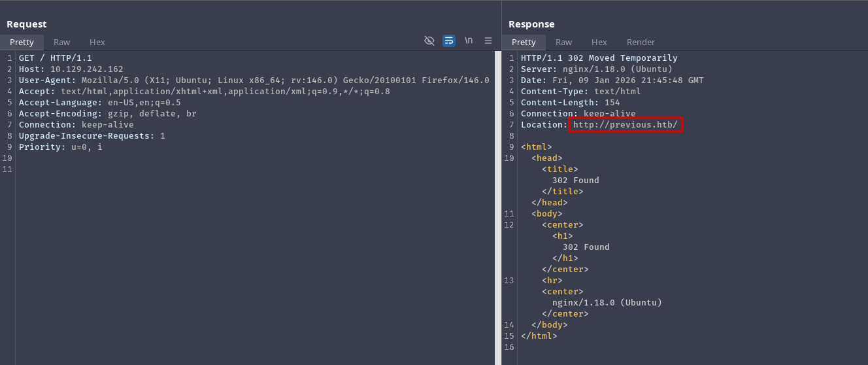Screen dimensions: 868x365
Task: Select the Request Pretty tab
Action: (x=22, y=42)
